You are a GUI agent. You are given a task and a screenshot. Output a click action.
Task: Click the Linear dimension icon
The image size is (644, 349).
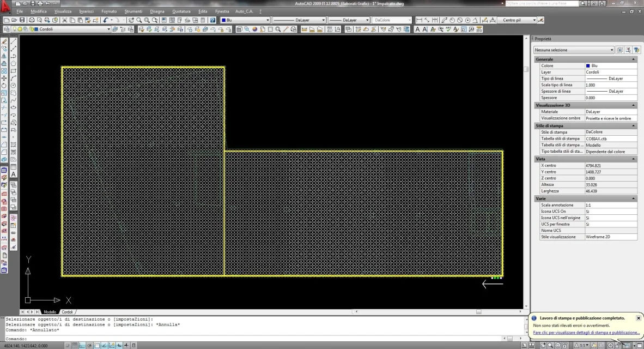click(419, 20)
